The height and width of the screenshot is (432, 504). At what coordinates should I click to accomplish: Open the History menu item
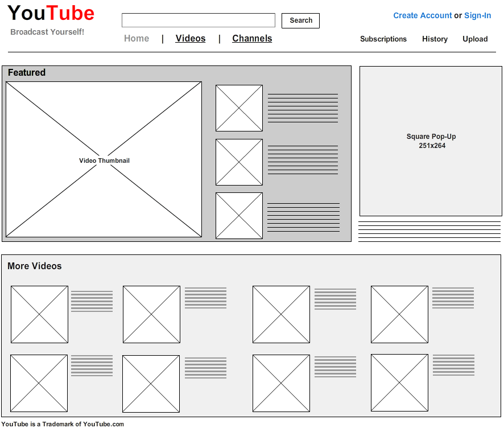[x=435, y=39]
